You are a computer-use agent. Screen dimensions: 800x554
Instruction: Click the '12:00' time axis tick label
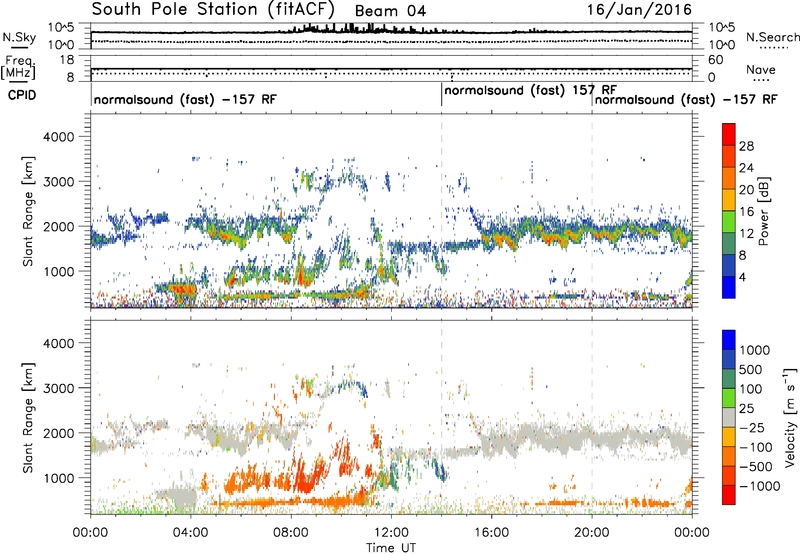point(391,533)
